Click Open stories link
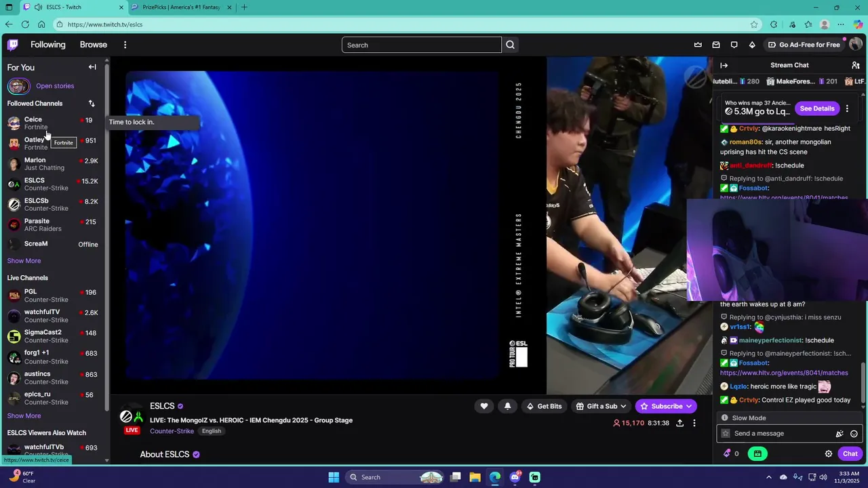This screenshot has width=868, height=488. [x=55, y=86]
